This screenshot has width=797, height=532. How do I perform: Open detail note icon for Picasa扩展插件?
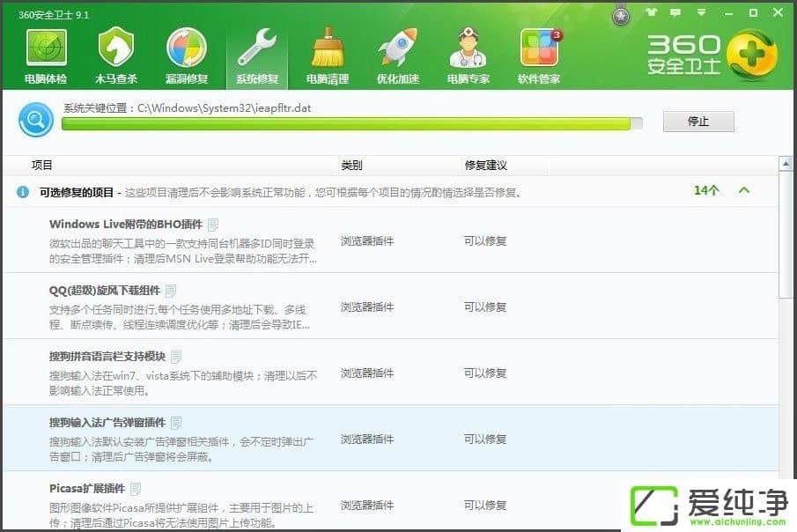pos(136,489)
